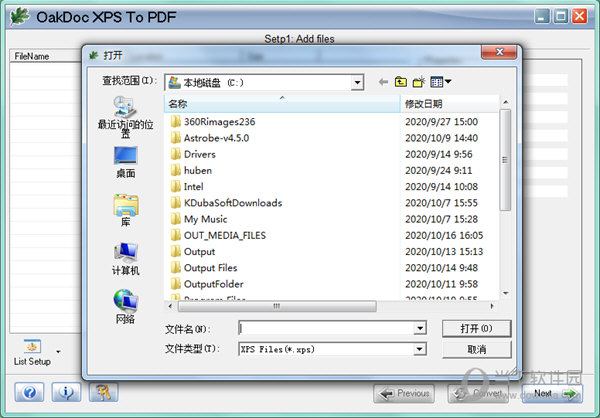
Task: Click the Back arrow in open dialog
Action: pos(383,82)
